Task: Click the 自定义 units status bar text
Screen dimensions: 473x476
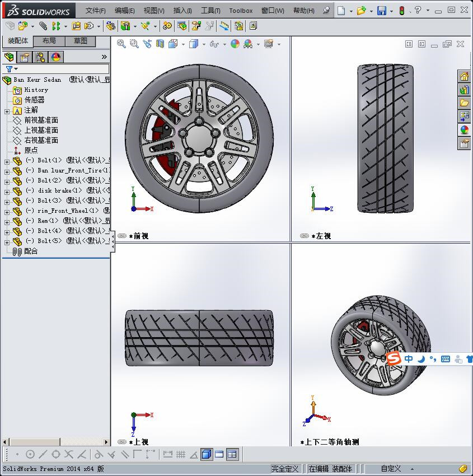Action: tap(391, 469)
